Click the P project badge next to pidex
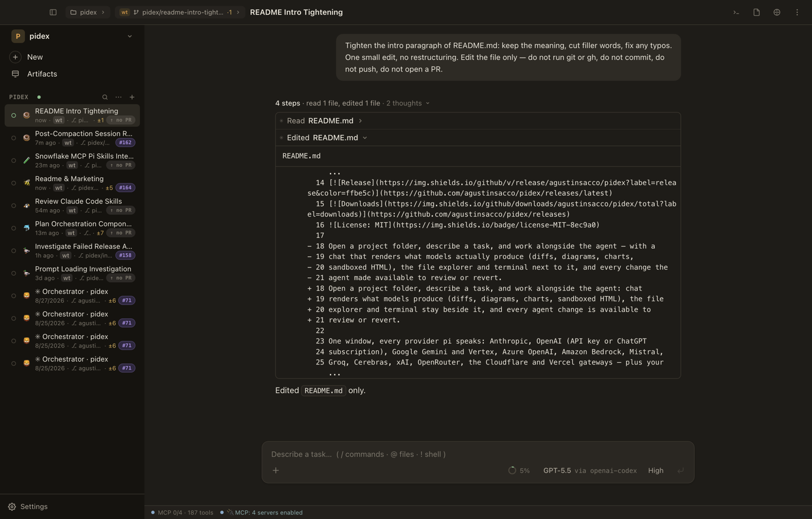The width and height of the screenshot is (812, 519). point(18,36)
